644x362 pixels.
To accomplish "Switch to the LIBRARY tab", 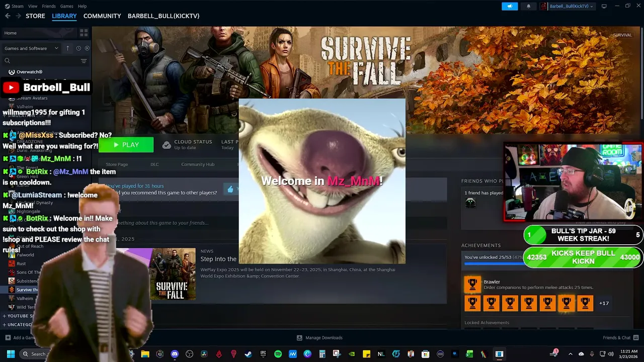I will pyautogui.click(x=64, y=16).
